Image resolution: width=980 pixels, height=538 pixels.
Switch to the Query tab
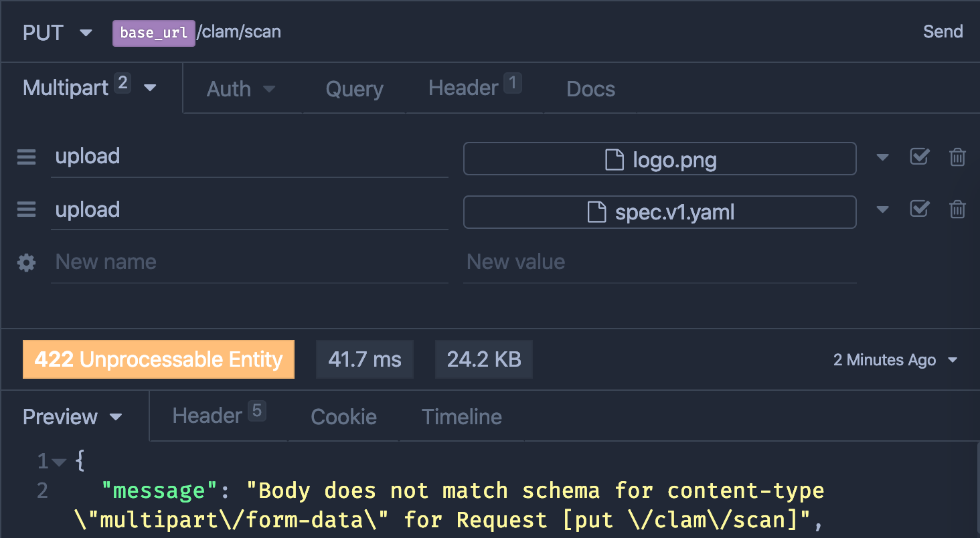tap(354, 89)
